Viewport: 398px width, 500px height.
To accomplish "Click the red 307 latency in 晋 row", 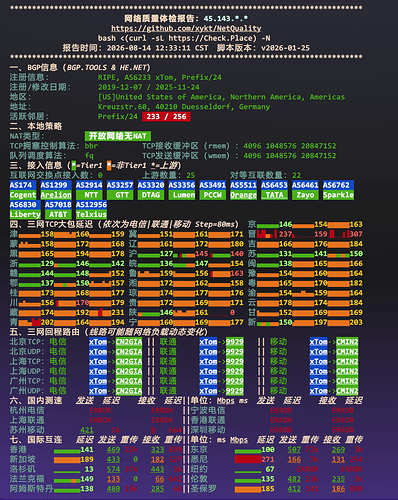I will (356, 234).
